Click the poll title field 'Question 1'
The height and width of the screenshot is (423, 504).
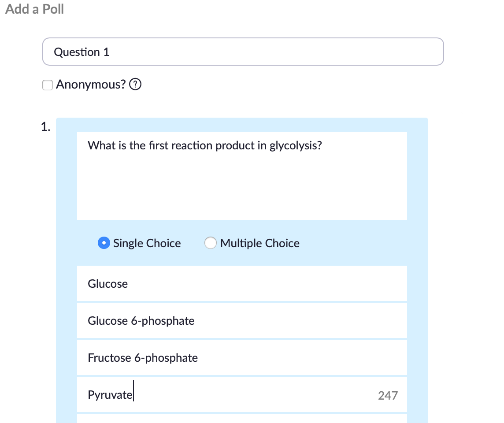pos(243,52)
